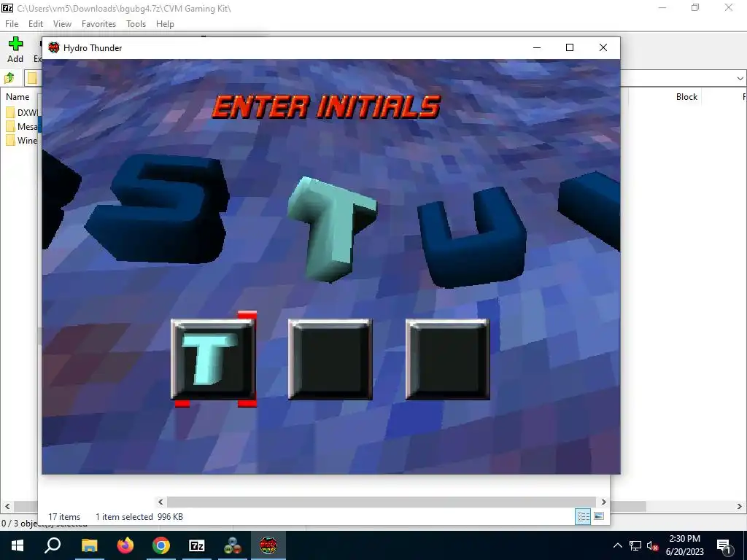The width and height of the screenshot is (747, 560).
Task: Open taskbar Search magnifier
Action: [x=53, y=545]
